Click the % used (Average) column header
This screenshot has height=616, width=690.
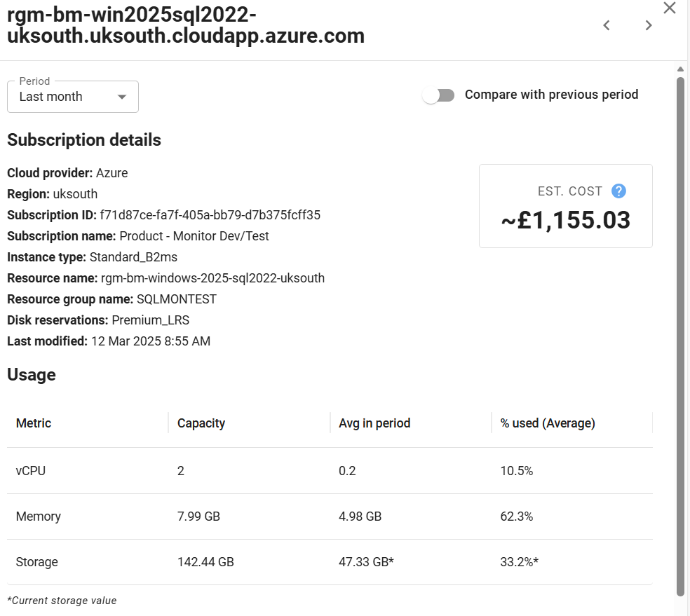548,423
